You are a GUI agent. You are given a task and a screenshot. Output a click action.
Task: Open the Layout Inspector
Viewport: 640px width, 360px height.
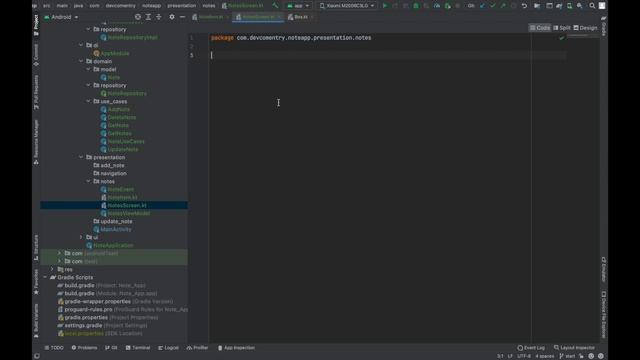[x=574, y=348]
